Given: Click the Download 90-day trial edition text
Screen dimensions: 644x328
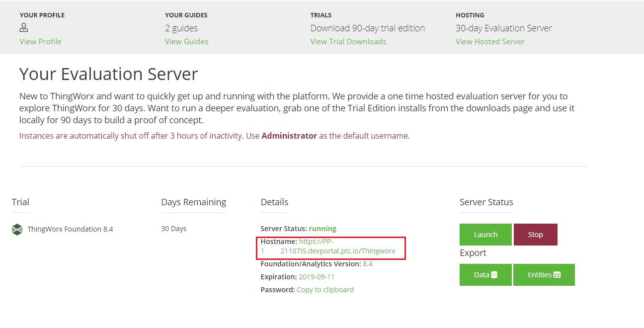Looking at the screenshot, I should pyautogui.click(x=367, y=28).
